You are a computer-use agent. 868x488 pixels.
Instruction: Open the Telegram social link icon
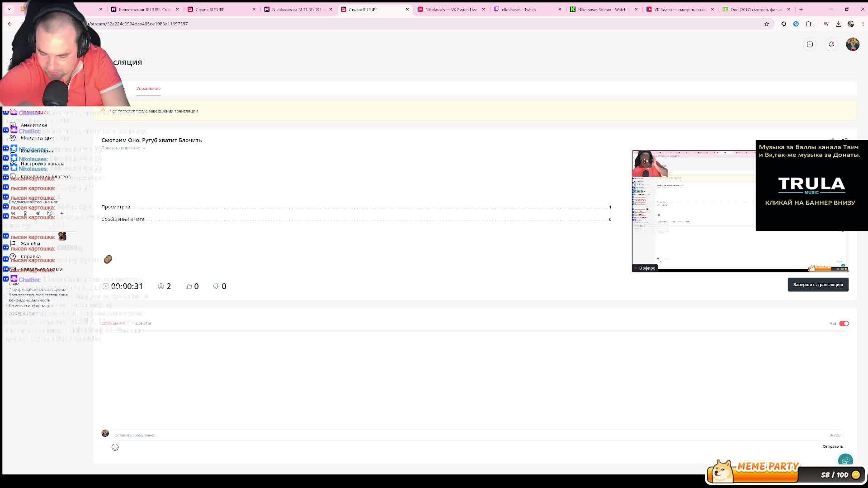point(38,213)
